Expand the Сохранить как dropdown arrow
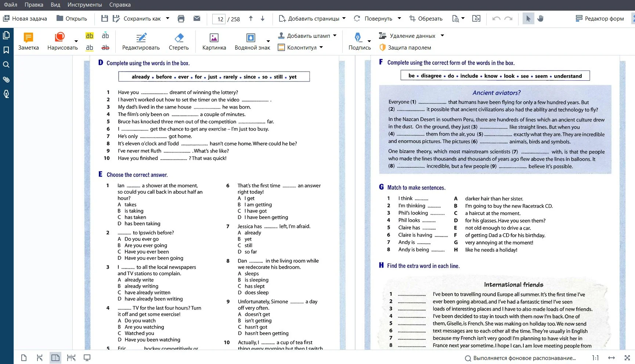The height and width of the screenshot is (364, 635). [168, 18]
